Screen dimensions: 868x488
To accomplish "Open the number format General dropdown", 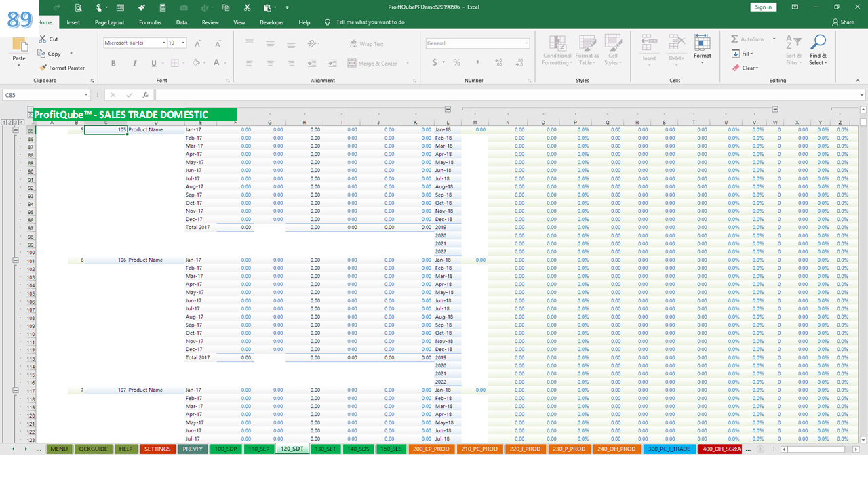I will (x=526, y=43).
